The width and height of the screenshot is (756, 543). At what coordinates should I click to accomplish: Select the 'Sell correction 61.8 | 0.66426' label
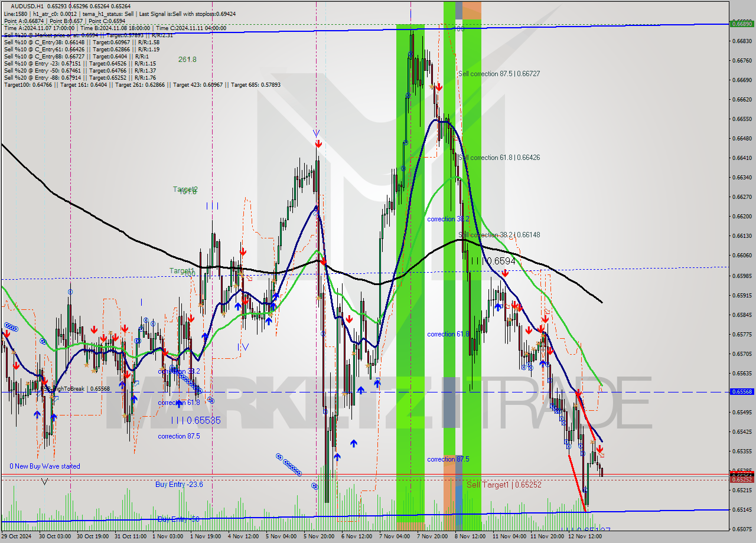(x=499, y=158)
